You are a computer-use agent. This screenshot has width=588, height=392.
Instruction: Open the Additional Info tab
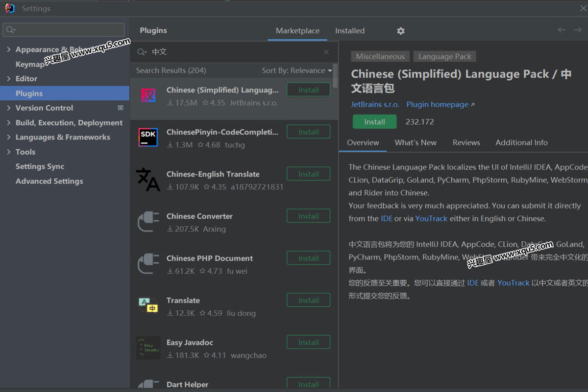tap(521, 142)
